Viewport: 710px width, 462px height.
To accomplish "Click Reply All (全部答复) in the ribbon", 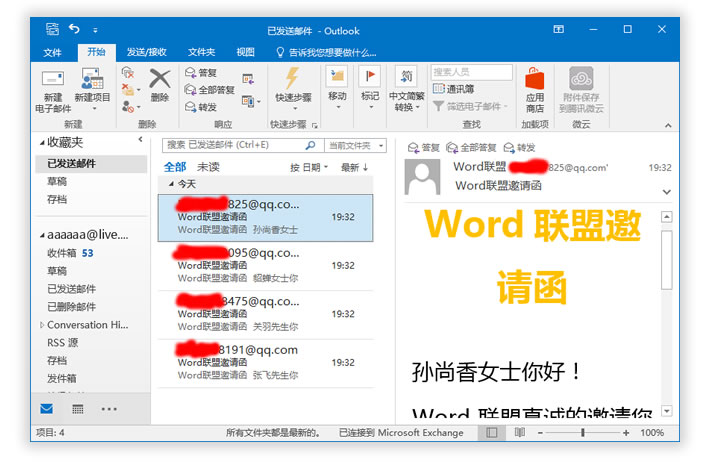I will click(210, 90).
